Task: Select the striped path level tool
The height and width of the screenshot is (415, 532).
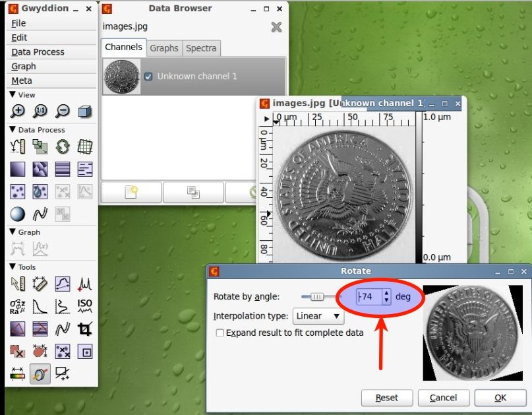Action: point(40,329)
